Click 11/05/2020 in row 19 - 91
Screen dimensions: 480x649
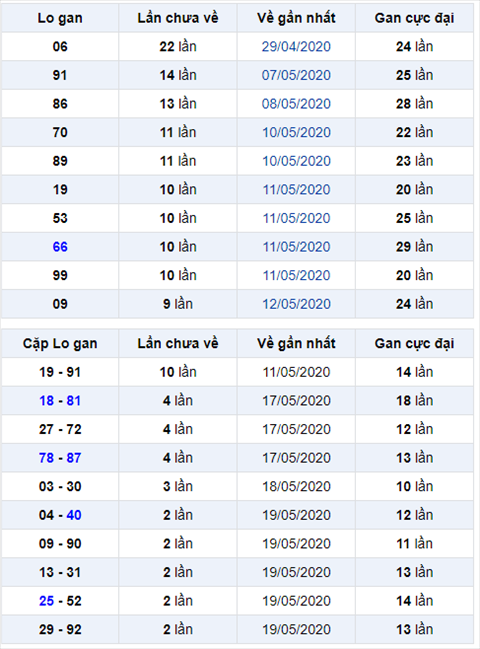[x=296, y=372]
